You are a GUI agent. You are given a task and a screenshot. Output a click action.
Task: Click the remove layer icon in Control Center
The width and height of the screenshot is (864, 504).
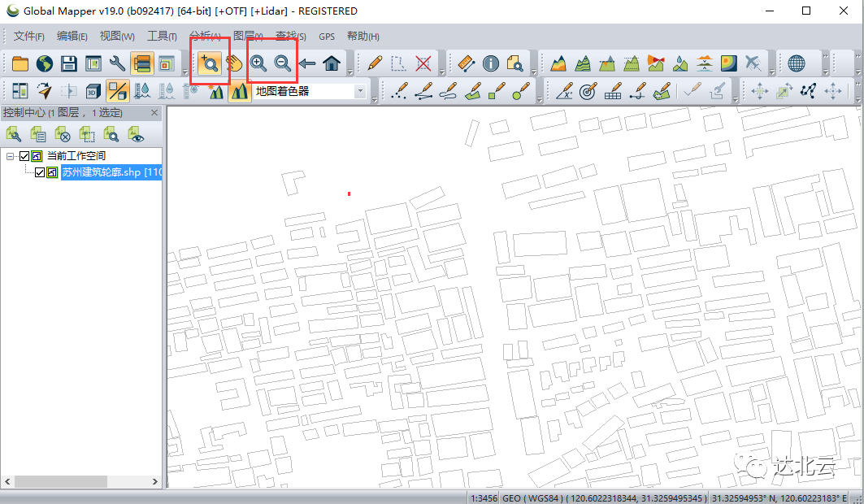coord(63,134)
